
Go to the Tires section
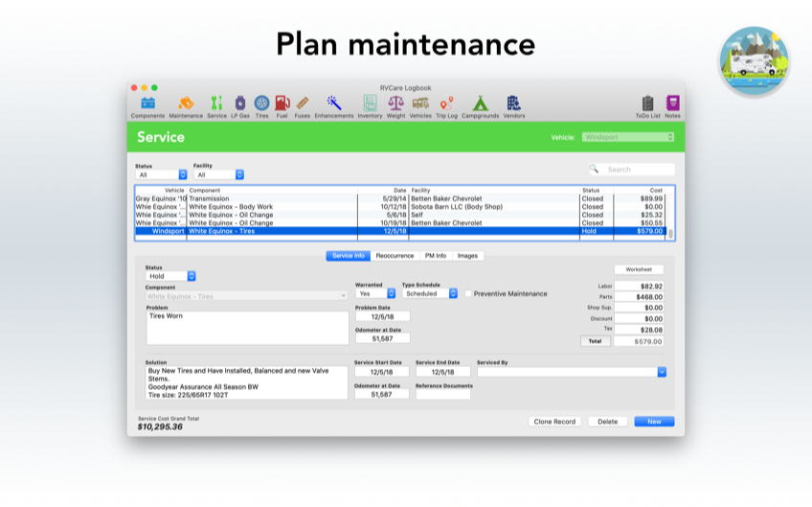261,104
